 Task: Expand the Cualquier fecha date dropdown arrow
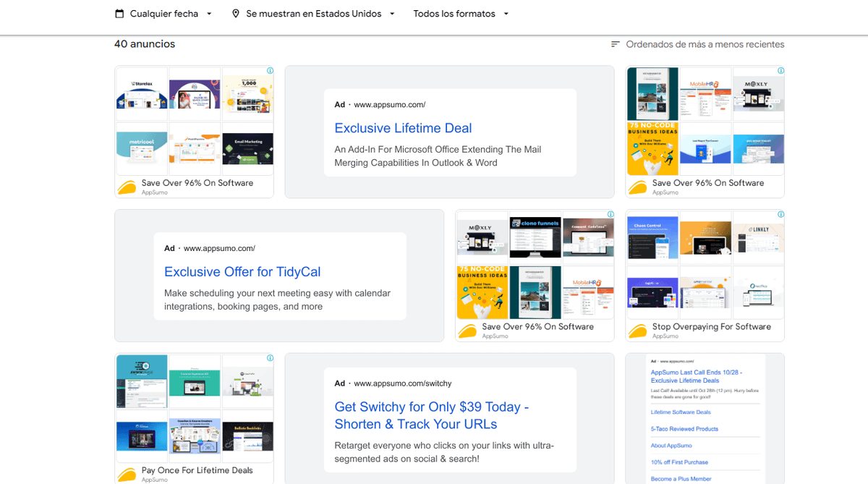coord(209,14)
